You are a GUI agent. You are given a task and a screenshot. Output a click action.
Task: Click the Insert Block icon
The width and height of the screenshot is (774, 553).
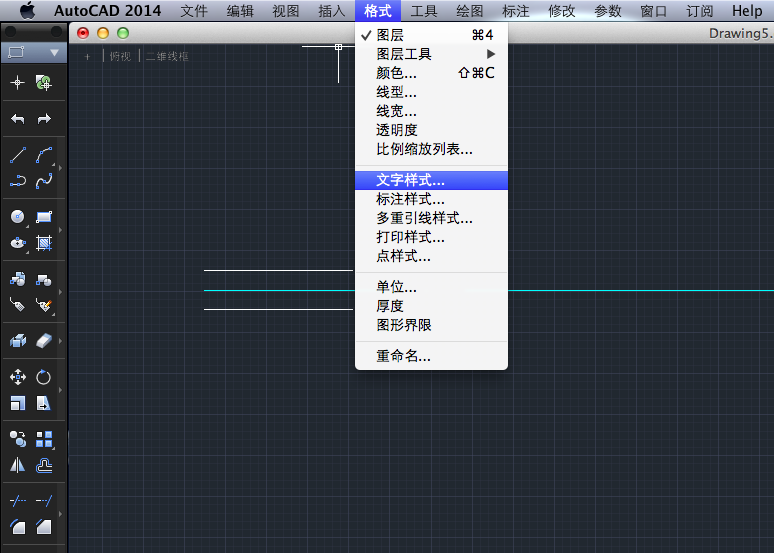click(18, 279)
